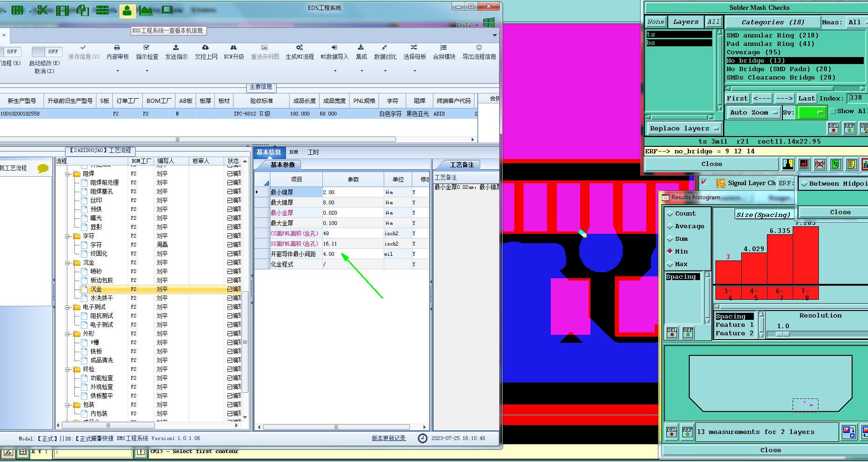868x462 pixels.
Task: Click the copy documents icon in top toolbar
Action: [x=83, y=10]
